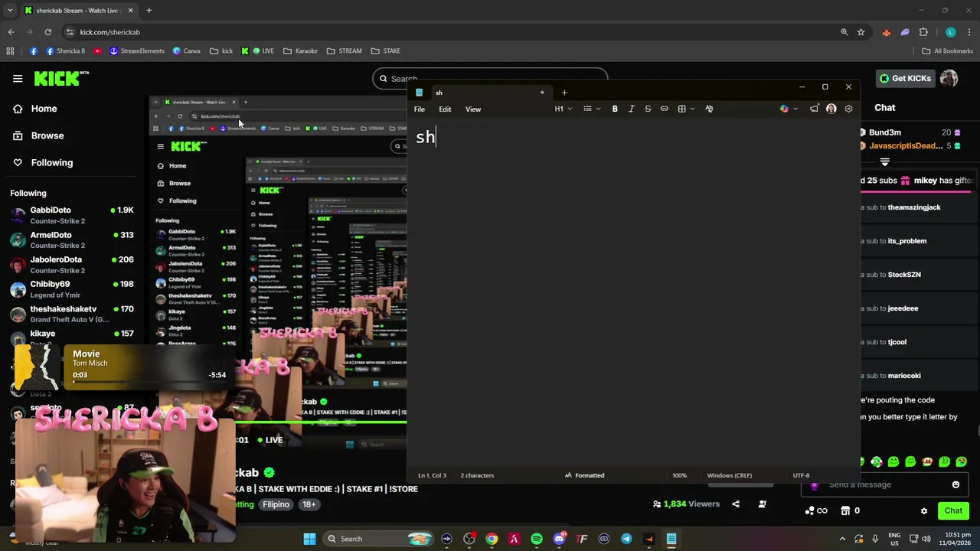Add a new Notepad tab
Screen dimensions: 980x551
[x=564, y=93]
